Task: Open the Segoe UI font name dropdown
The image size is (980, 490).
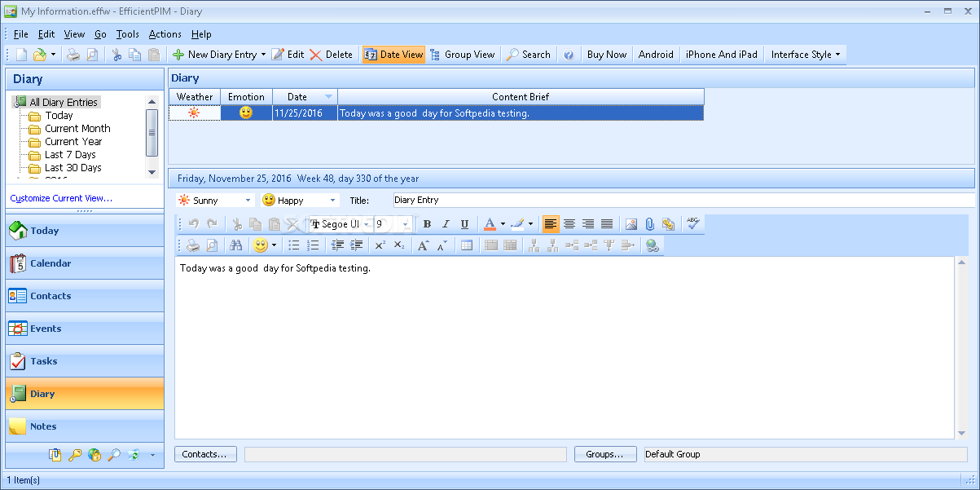Action: tap(367, 224)
